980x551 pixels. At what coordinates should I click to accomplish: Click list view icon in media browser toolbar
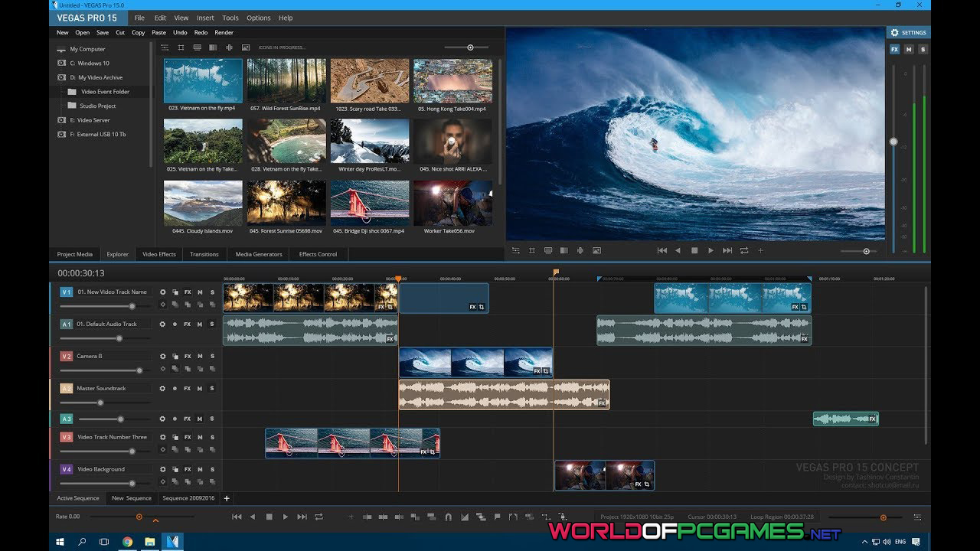point(165,47)
